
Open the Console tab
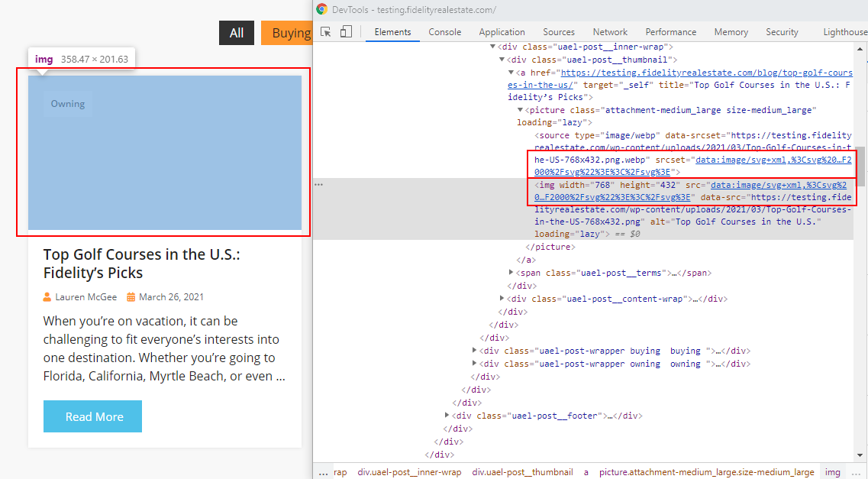pyautogui.click(x=444, y=32)
